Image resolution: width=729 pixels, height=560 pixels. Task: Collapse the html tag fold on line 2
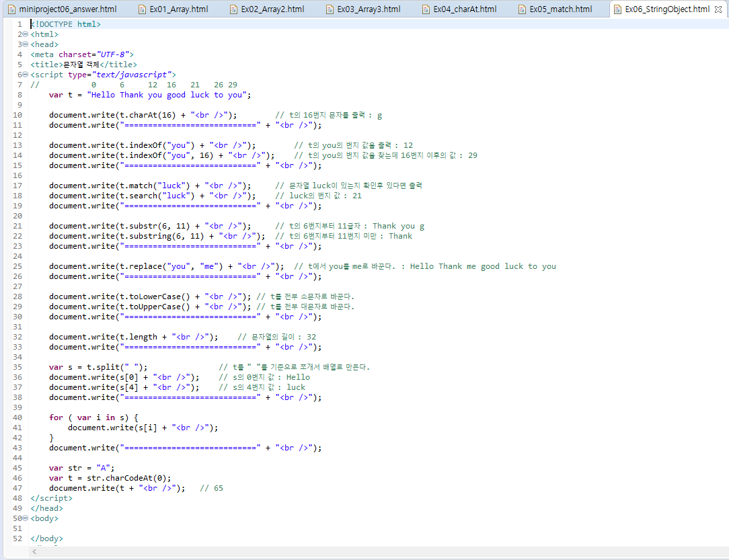[x=26, y=34]
